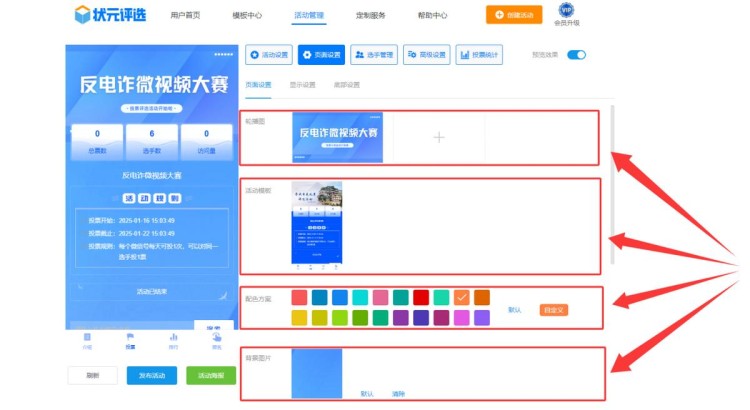Tap the 排行 ranking icon in phone preview
Screen dimensions: 750x410
click(x=173, y=339)
